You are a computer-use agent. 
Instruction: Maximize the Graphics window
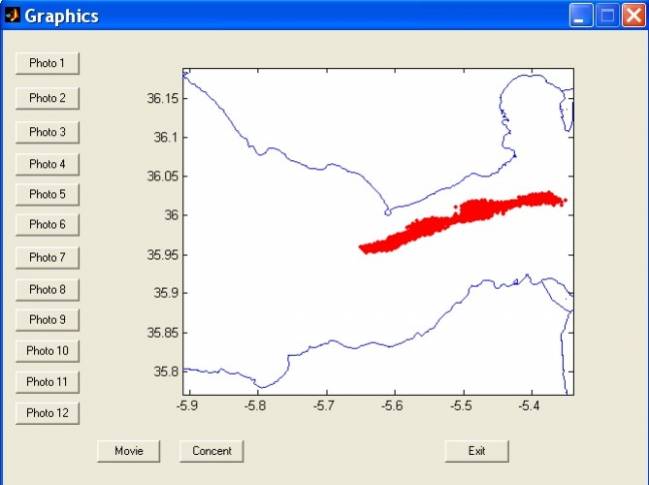coord(607,16)
